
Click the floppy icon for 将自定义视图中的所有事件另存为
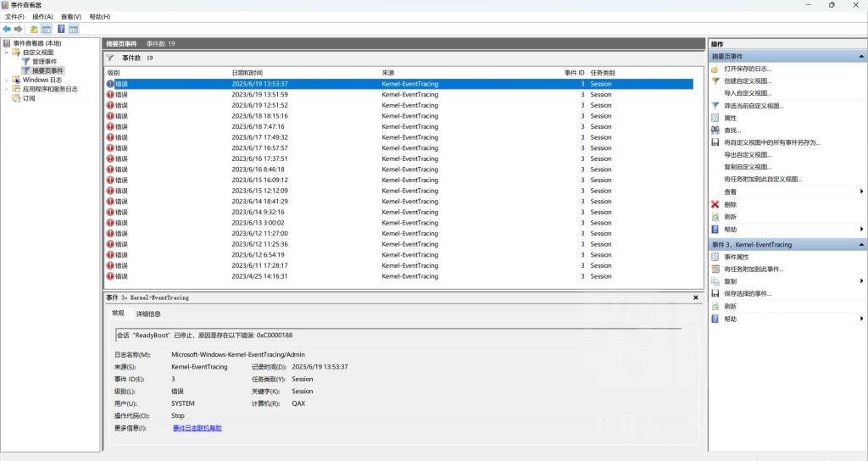pyautogui.click(x=715, y=142)
